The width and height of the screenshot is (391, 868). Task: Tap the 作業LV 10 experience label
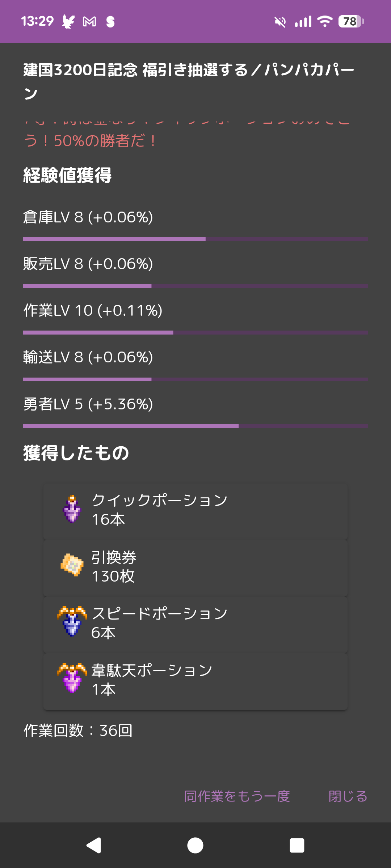pos(93,310)
